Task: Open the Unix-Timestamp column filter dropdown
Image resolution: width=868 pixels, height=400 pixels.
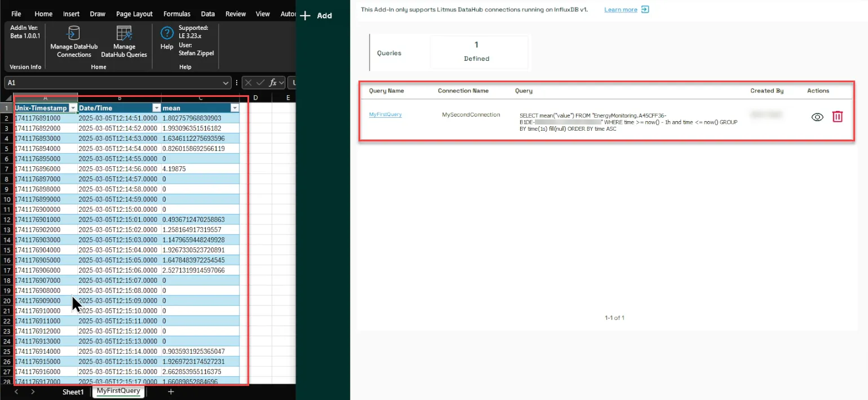Action: pos(73,108)
